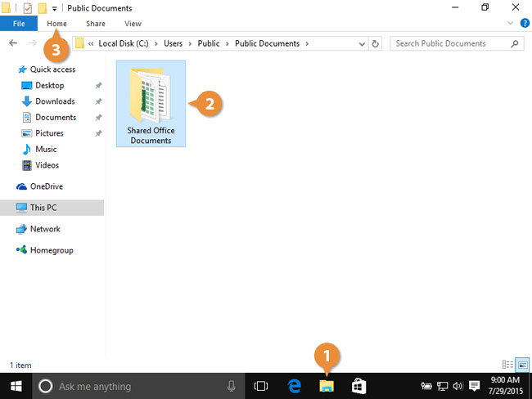Click the New folder quick access icon

click(42, 8)
